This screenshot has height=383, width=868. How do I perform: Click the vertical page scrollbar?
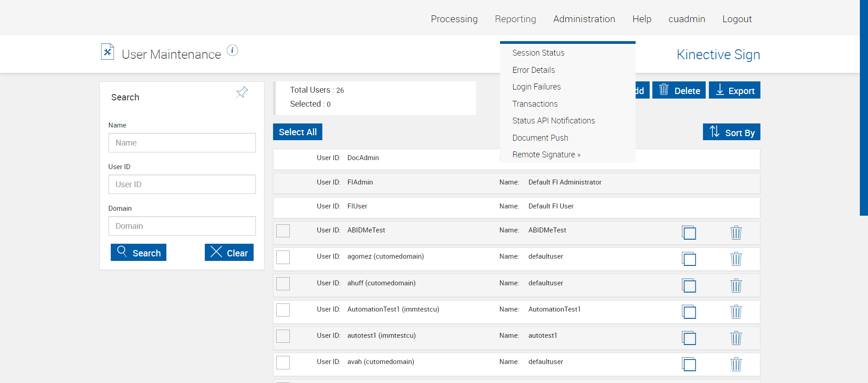[863, 109]
